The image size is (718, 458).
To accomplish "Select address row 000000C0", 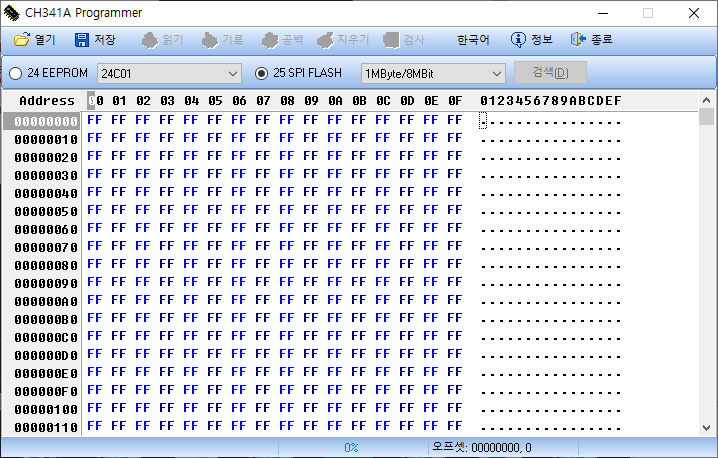I will click(x=46, y=338).
